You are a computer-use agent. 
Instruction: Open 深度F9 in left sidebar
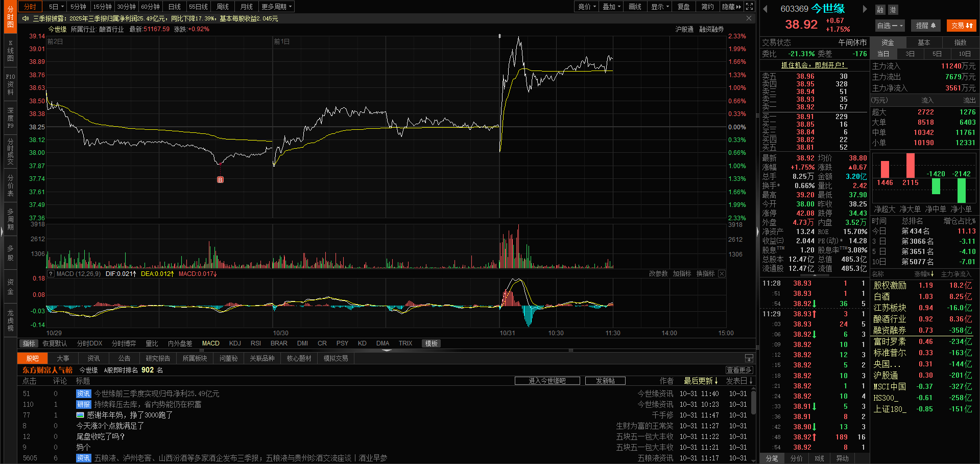[x=10, y=118]
